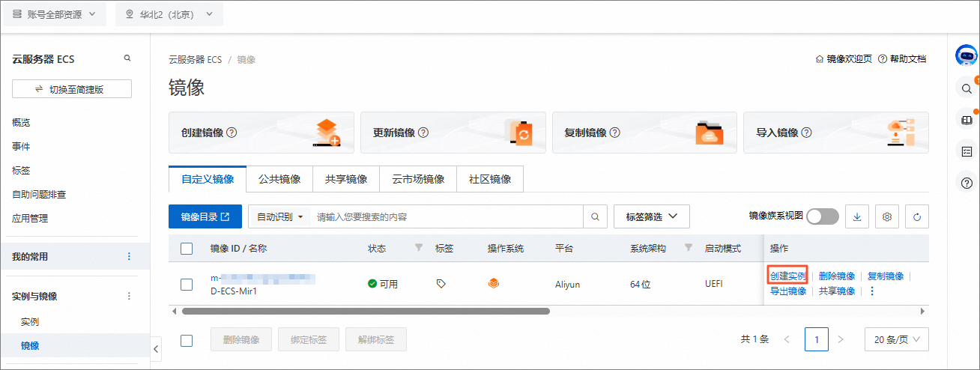Click the checklist icon in right rail

[x=967, y=151]
